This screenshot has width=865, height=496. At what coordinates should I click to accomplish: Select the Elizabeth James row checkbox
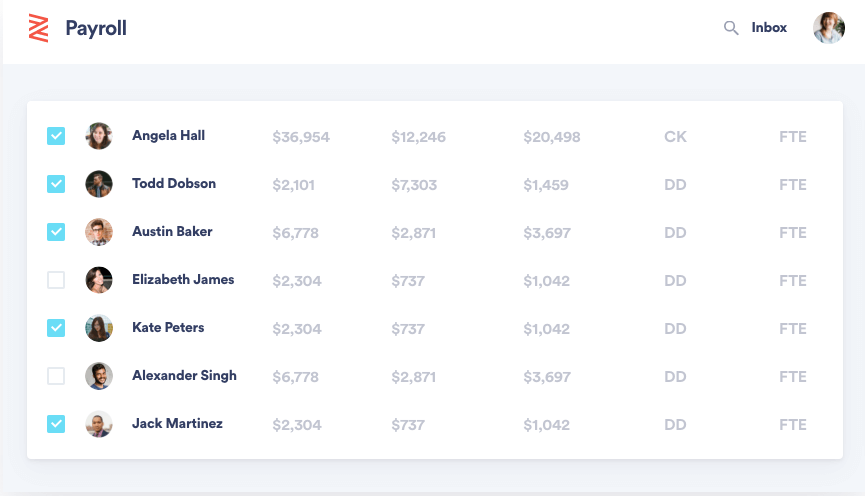56,280
